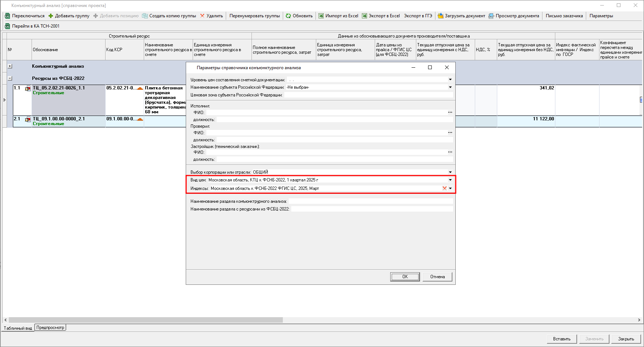Collapse the Ресурсы из ФСБЦ-2022 group
The height and width of the screenshot is (347, 644).
[x=10, y=78]
